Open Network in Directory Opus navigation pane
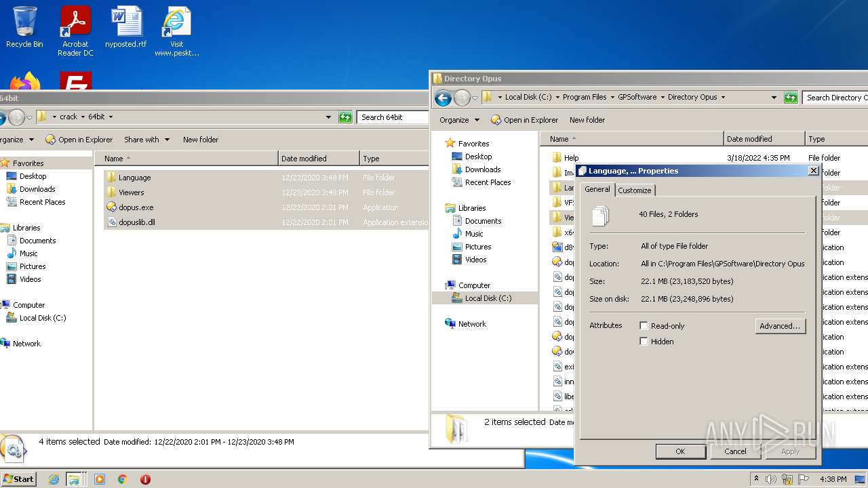Viewport: 868px width, 488px height. pyautogui.click(x=472, y=324)
